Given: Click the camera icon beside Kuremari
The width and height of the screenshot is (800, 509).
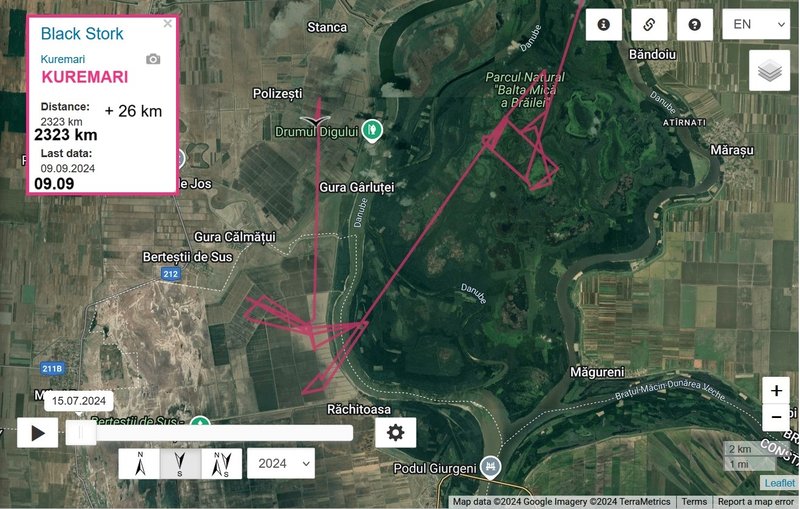Looking at the screenshot, I should pos(153,59).
